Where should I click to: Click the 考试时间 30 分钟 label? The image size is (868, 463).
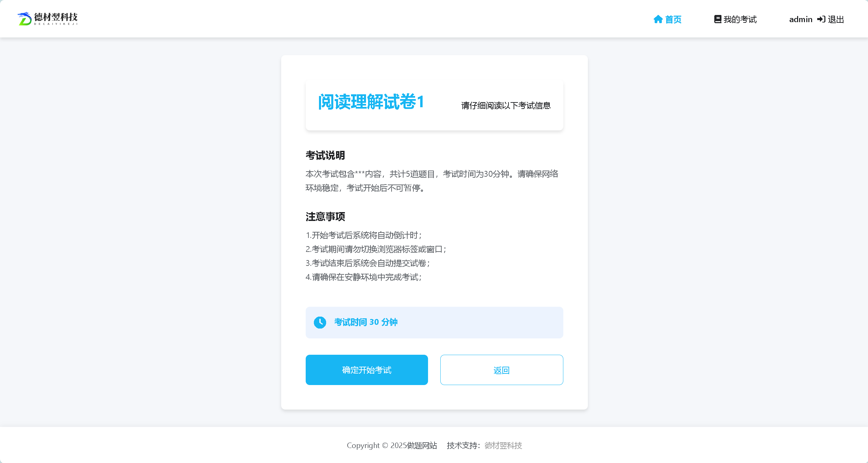[366, 322]
